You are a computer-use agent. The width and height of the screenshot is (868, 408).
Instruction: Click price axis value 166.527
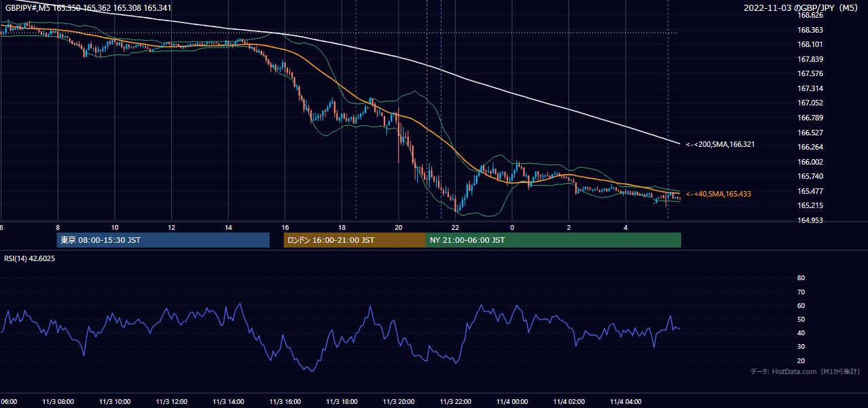[x=810, y=133]
